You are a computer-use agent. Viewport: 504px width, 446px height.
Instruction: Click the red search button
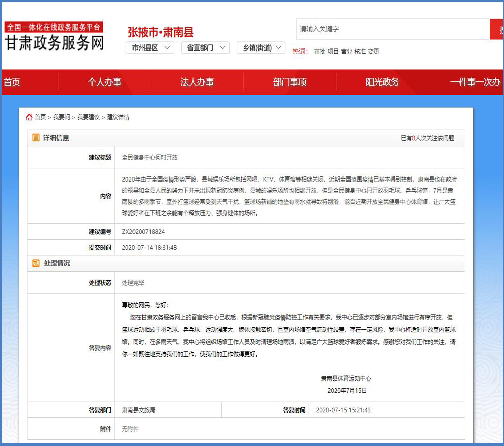click(x=497, y=29)
